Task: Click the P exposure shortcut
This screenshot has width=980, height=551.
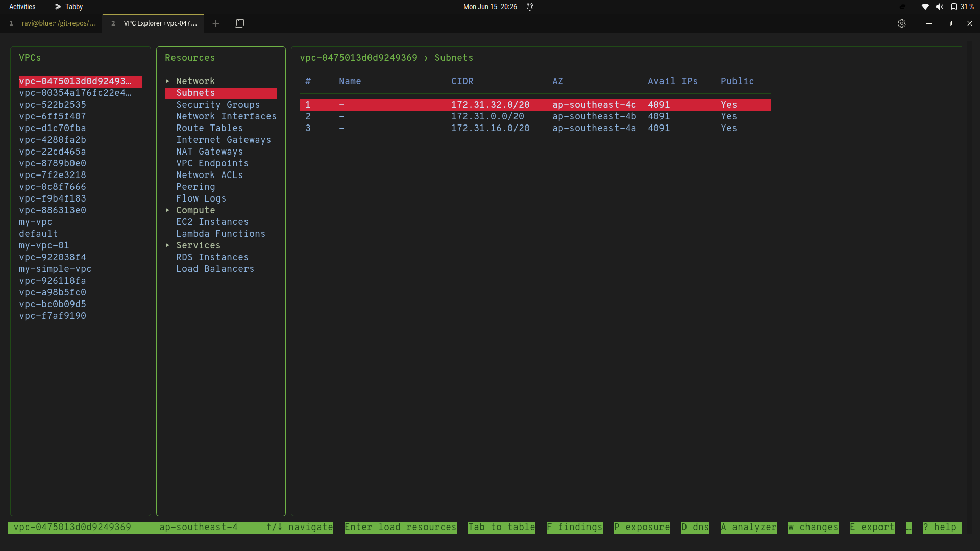Action: coord(642,528)
